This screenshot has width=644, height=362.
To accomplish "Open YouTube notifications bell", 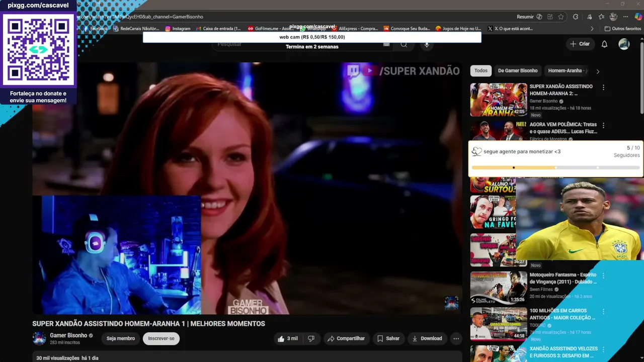I will click(604, 44).
